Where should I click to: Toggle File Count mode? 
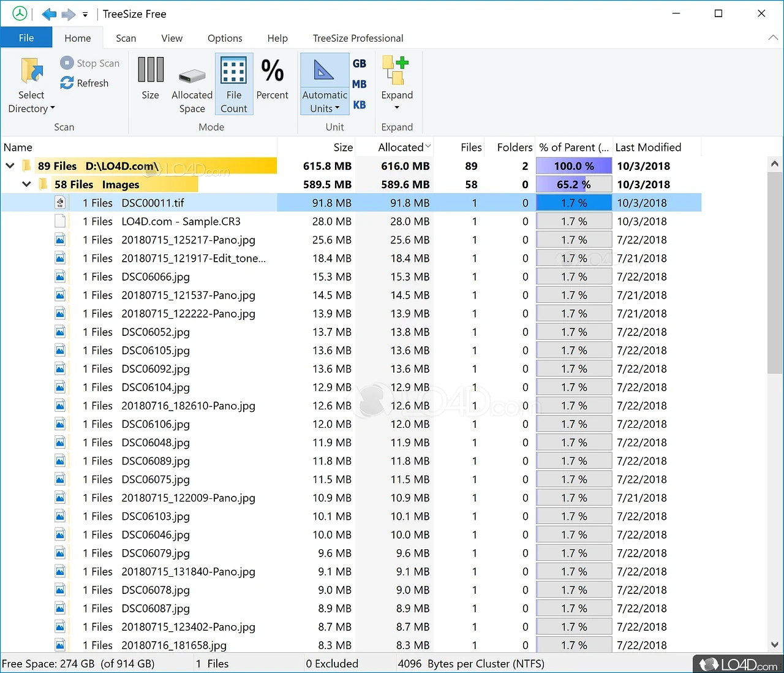[233, 84]
